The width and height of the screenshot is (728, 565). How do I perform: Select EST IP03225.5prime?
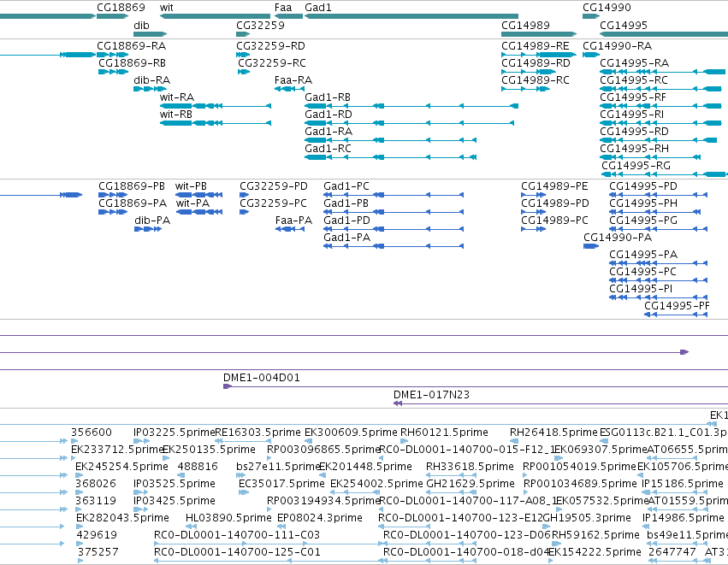(175, 433)
